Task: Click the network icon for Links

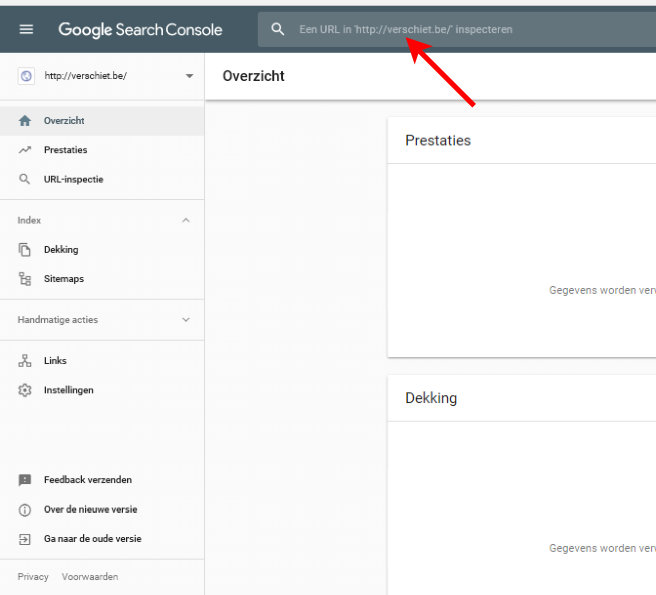Action: 25,361
